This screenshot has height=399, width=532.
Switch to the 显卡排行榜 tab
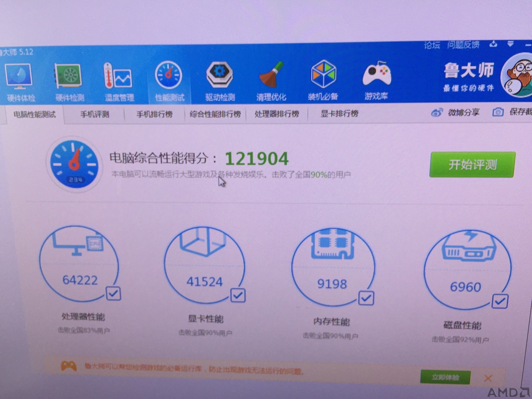[339, 113]
